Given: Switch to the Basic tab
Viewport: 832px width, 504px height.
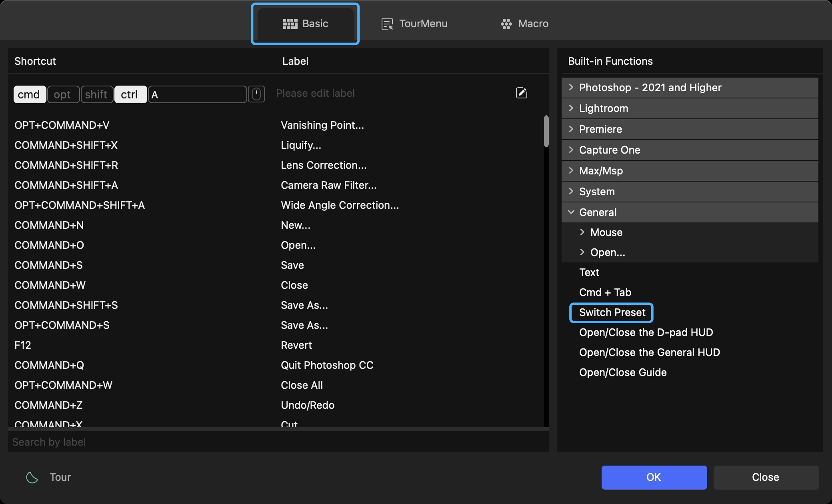Looking at the screenshot, I should [305, 24].
